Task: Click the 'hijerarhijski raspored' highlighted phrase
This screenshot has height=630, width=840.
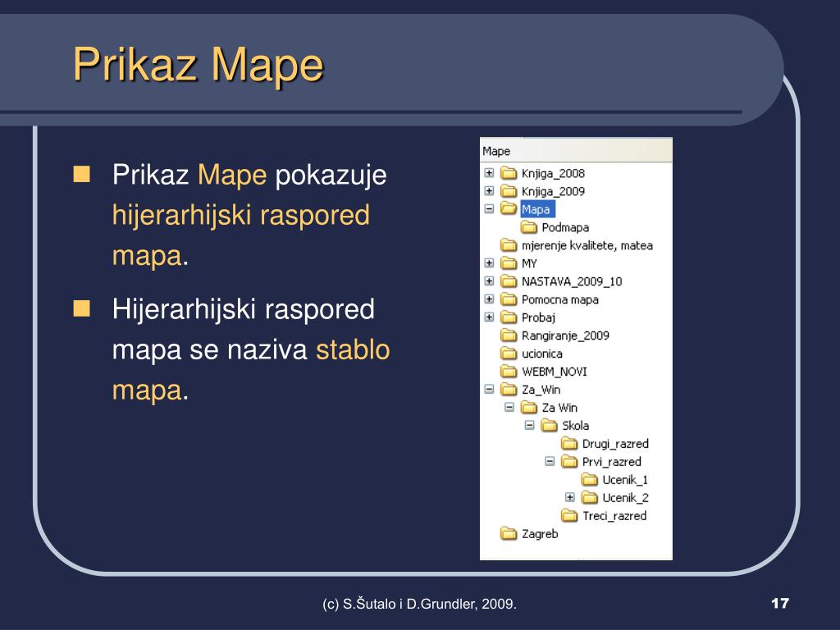Action: tap(241, 216)
